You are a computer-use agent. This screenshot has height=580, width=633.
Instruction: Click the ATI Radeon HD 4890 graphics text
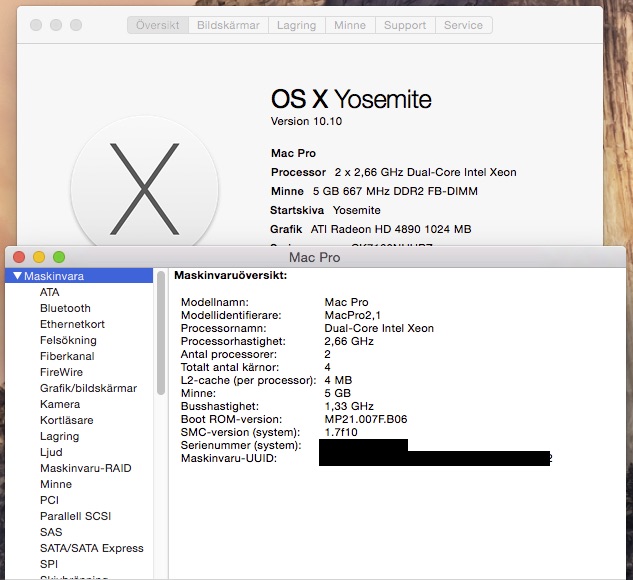click(x=391, y=229)
